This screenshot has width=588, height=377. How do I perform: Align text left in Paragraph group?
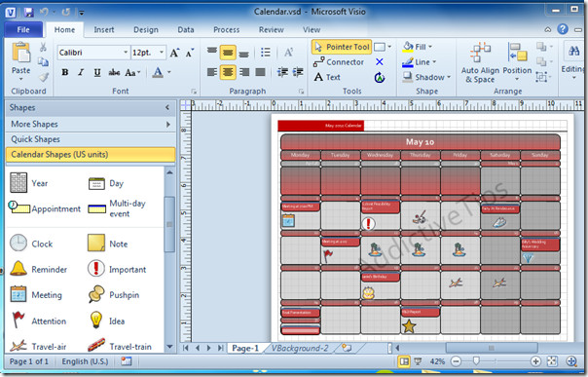[212, 72]
